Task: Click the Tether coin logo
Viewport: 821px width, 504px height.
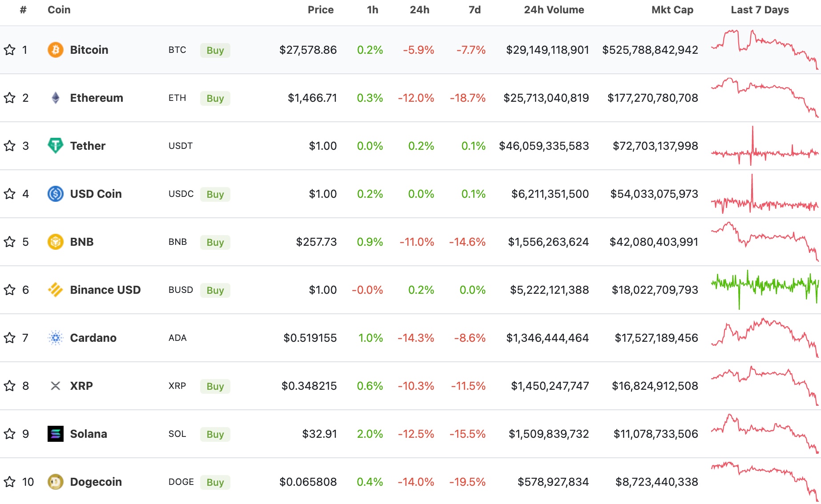Action: point(55,146)
